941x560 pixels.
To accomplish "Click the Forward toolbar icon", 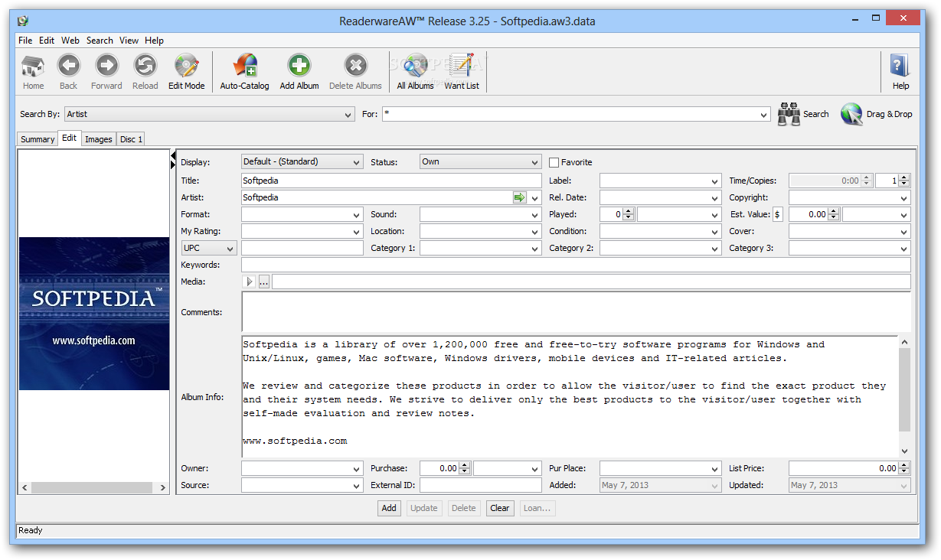I will (x=106, y=72).
